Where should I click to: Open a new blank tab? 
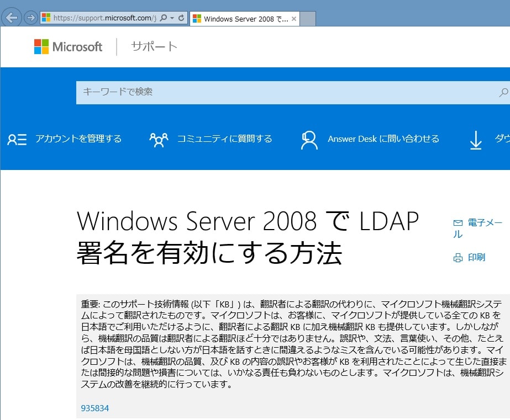tap(307, 19)
